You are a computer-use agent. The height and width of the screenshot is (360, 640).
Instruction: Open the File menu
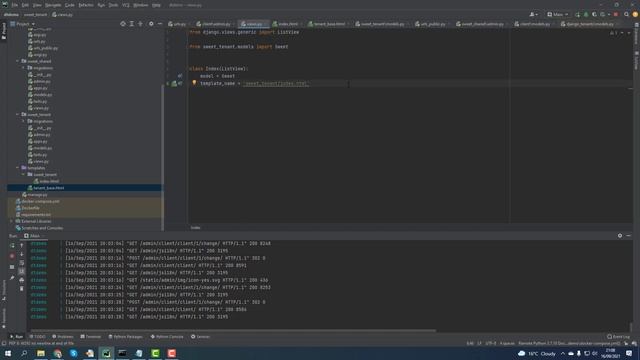[15, 5]
